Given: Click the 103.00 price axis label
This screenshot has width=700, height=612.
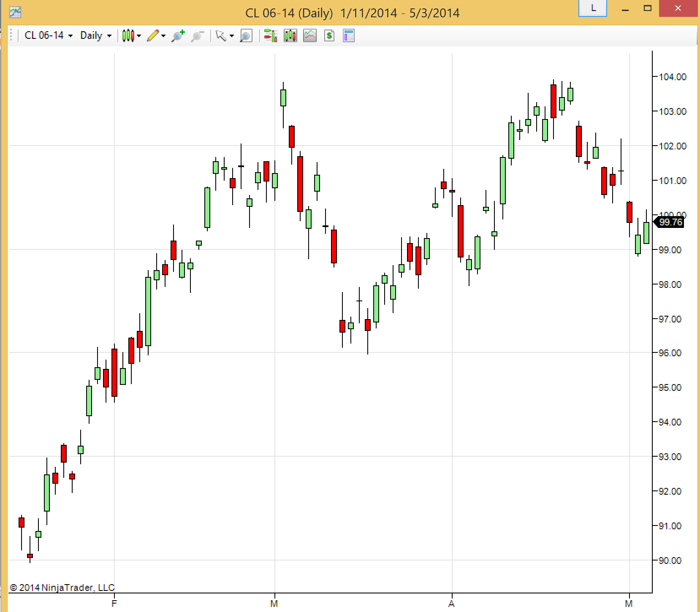Looking at the screenshot, I should click(x=673, y=111).
